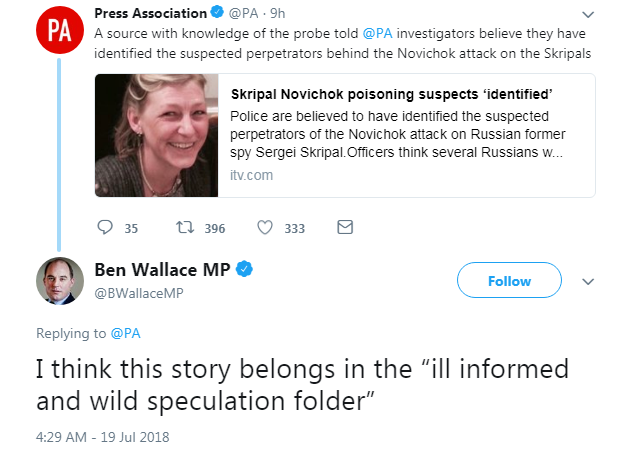630x449 pixels.
Task: Expand Press Association tweet options chevron
Action: coord(587,15)
